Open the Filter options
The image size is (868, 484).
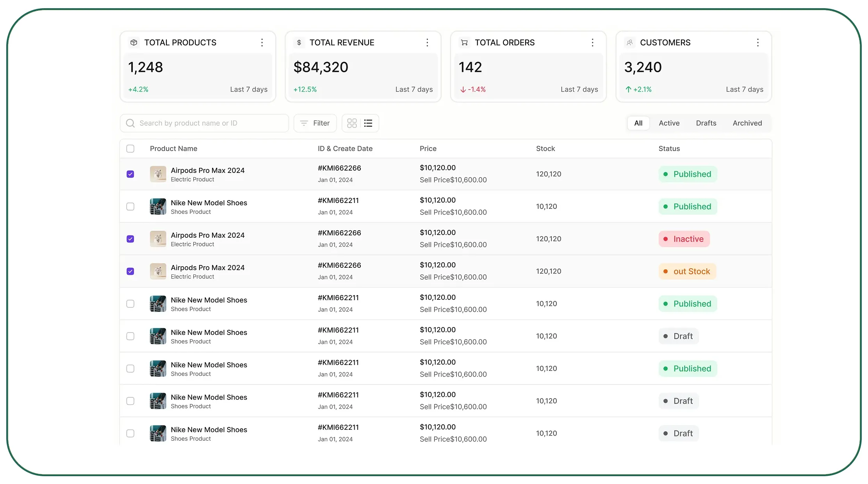tap(315, 123)
